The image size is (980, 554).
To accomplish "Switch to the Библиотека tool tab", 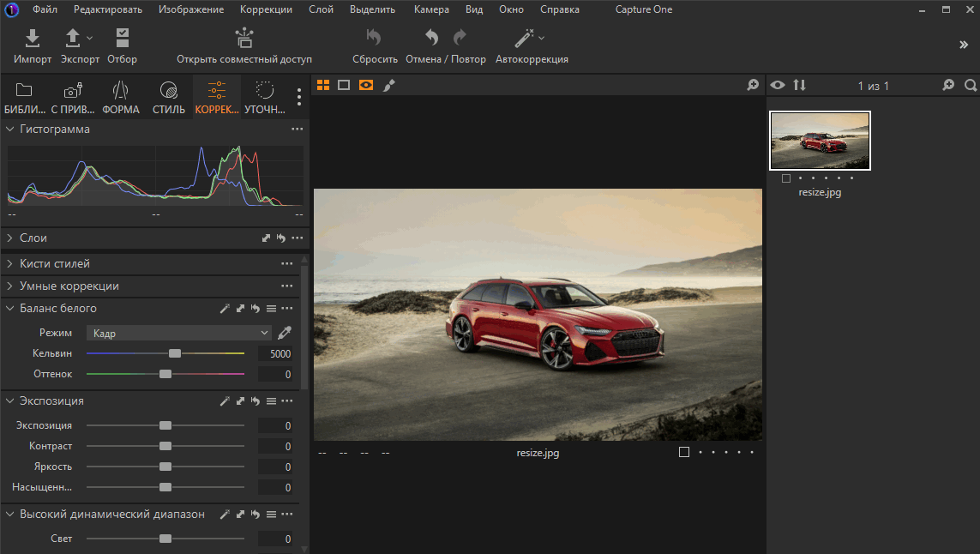I will (24, 98).
